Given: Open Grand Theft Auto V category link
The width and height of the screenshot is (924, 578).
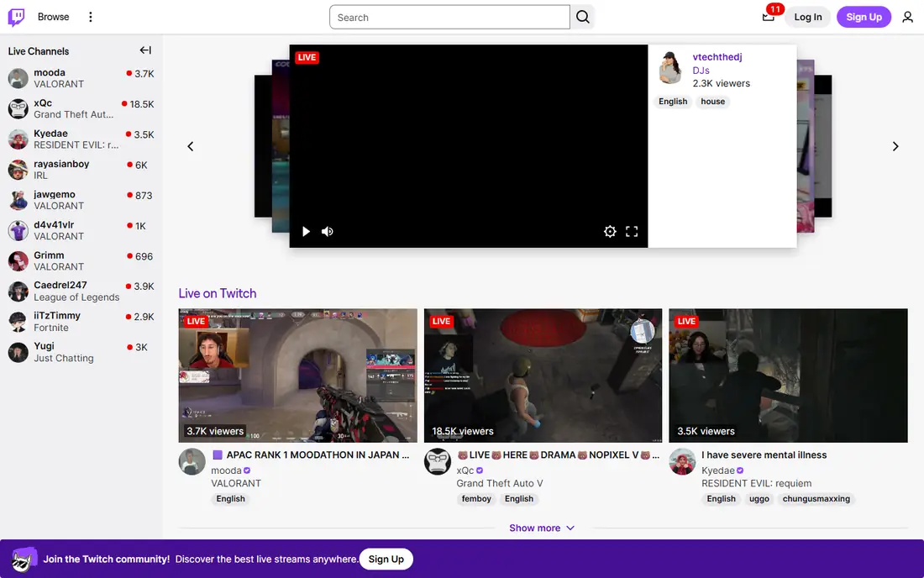Looking at the screenshot, I should 500,483.
